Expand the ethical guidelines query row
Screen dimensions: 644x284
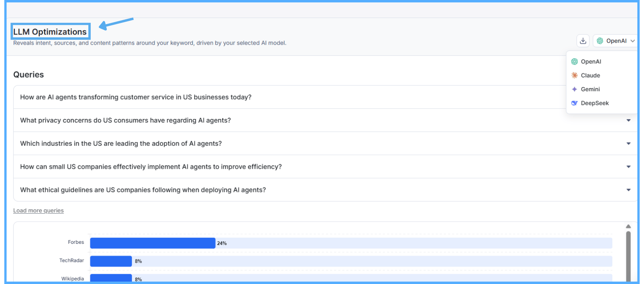[x=628, y=190]
